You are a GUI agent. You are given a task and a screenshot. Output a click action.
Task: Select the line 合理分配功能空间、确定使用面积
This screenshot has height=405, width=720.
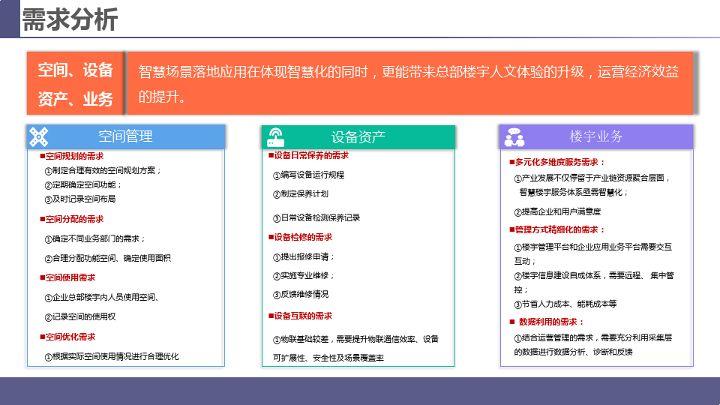point(108,259)
